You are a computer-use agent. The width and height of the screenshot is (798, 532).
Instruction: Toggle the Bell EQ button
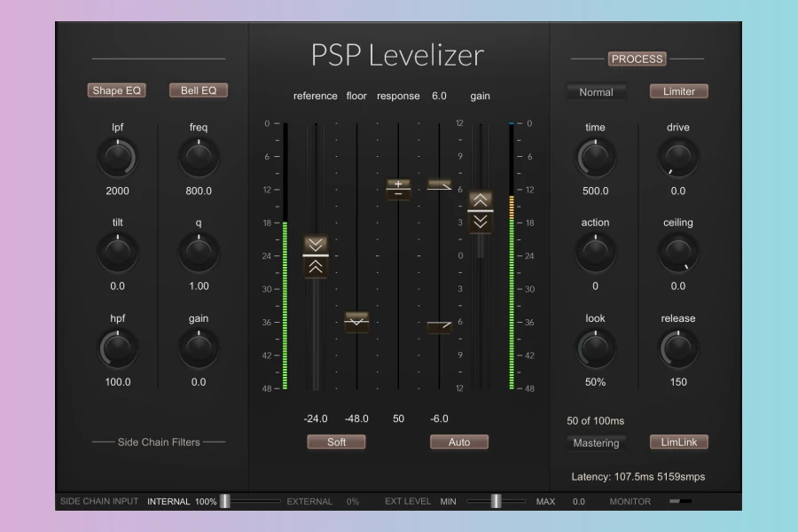pyautogui.click(x=199, y=90)
